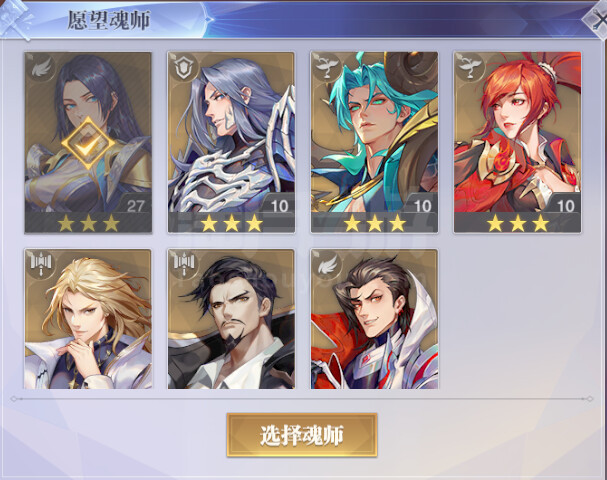607x480 pixels.
Task: Click the three stars under the teal-haired card
Action: click(374, 223)
